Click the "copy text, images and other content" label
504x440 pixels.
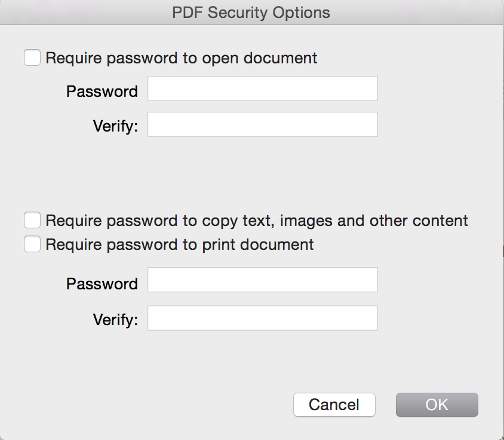click(x=257, y=221)
